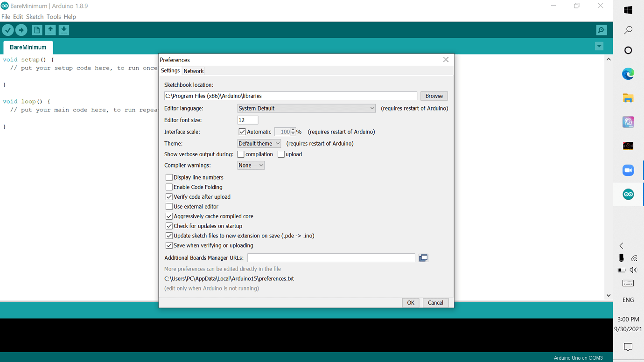
Task: Click the Arduino icon in the taskbar
Action: click(628, 194)
